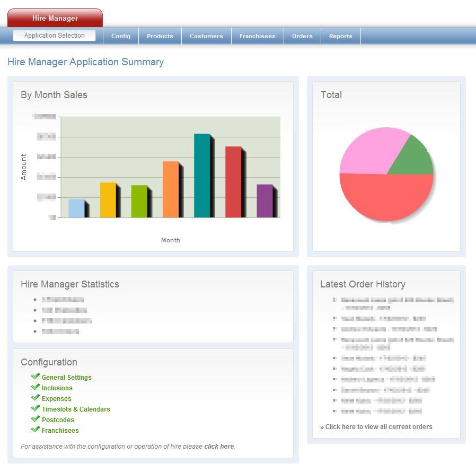Follow the 'click here' assistance link
The width and height of the screenshot is (476, 472).
(219, 447)
